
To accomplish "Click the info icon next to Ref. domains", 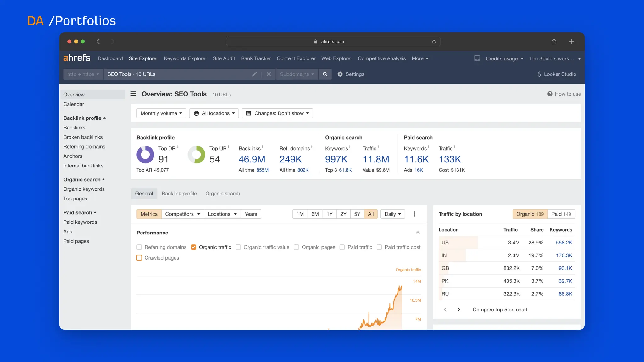I will [x=312, y=147].
